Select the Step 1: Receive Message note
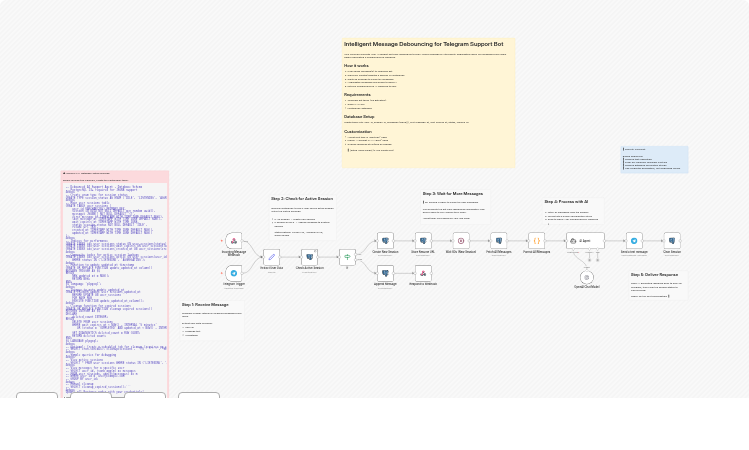This screenshot has height=450, width=749. [211, 320]
